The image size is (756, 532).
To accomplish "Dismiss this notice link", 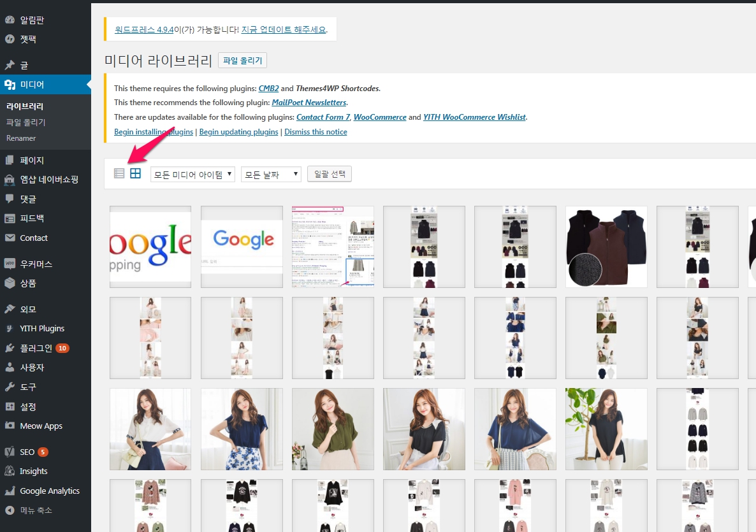I will [x=316, y=132].
